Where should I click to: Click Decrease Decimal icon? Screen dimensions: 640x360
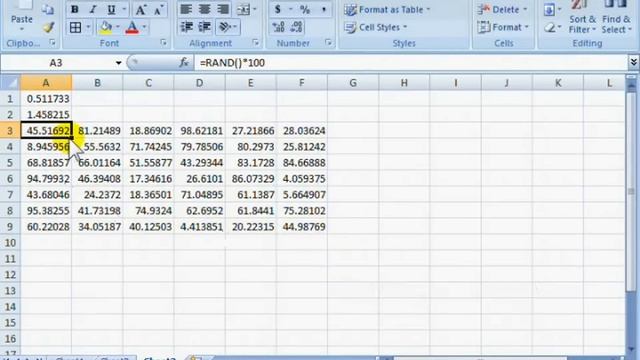[297, 27]
